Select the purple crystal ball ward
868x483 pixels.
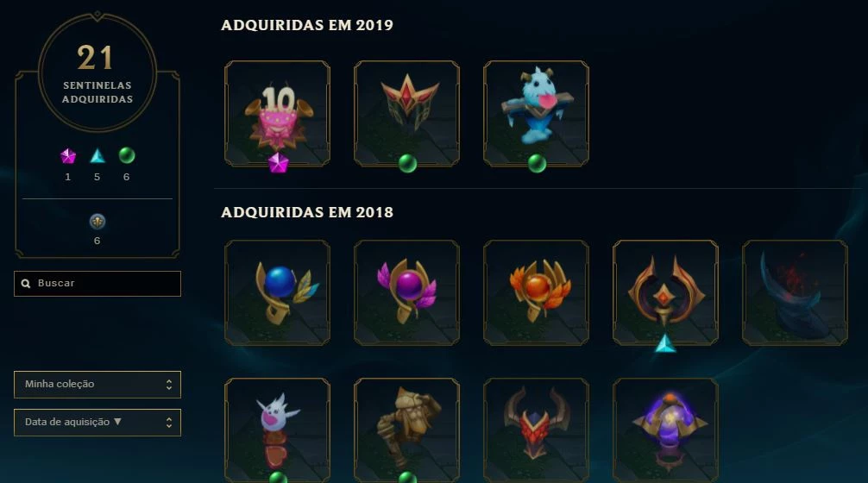click(x=666, y=430)
